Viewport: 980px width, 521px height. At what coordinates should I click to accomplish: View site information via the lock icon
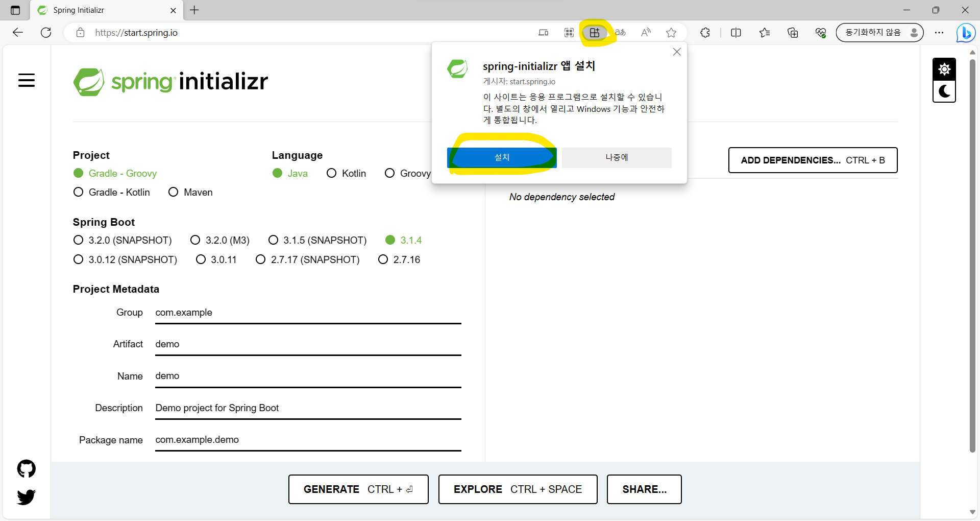[x=80, y=33]
